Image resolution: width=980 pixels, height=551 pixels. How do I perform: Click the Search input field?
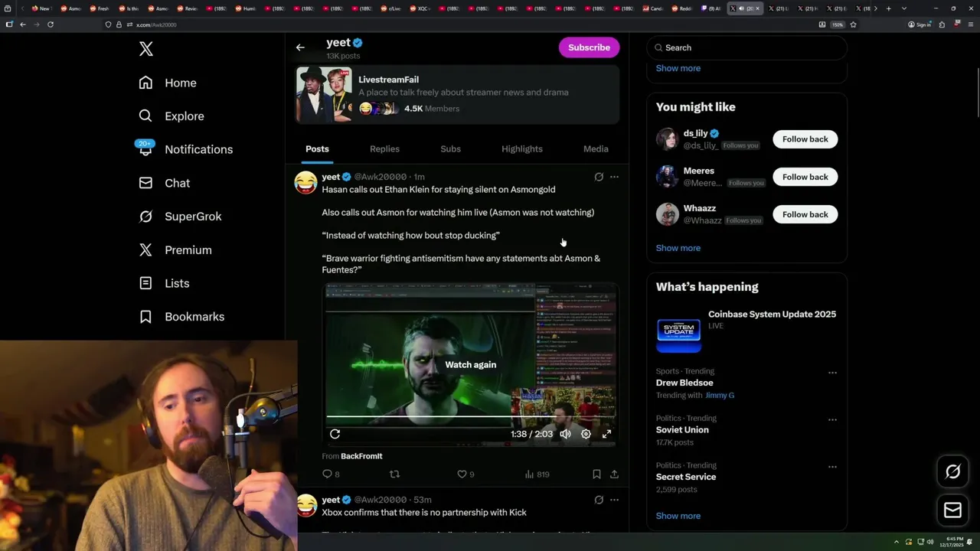pos(746,47)
